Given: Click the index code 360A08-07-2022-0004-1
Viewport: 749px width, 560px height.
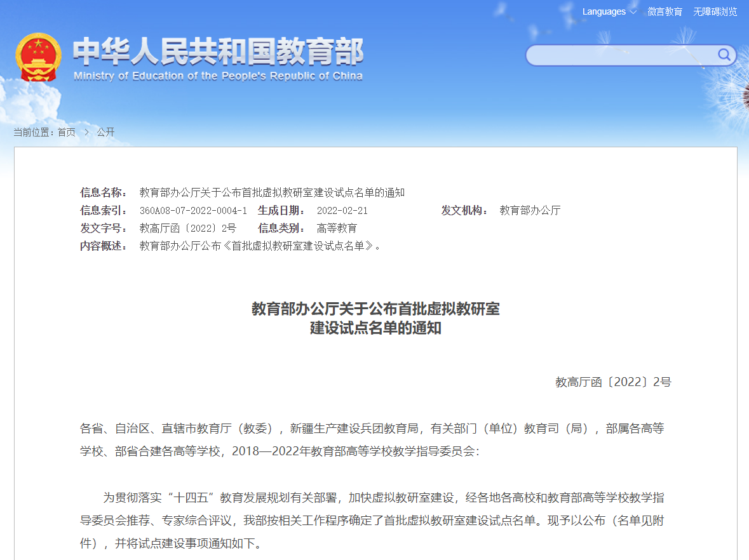Looking at the screenshot, I should click(194, 210).
